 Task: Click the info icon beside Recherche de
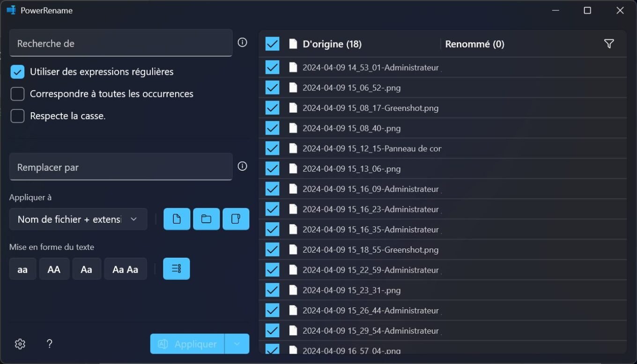[x=242, y=43]
